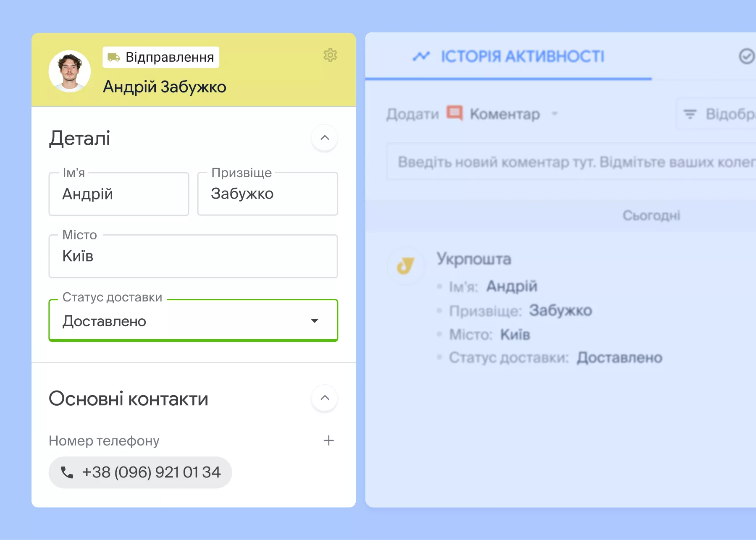
Task: Add a new phone number with the plus button
Action: point(329,440)
